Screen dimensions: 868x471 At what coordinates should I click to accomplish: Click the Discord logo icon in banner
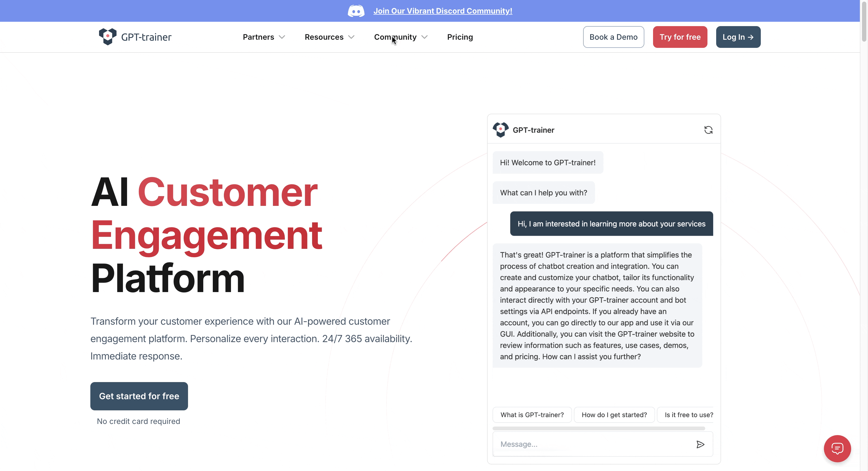click(x=356, y=11)
